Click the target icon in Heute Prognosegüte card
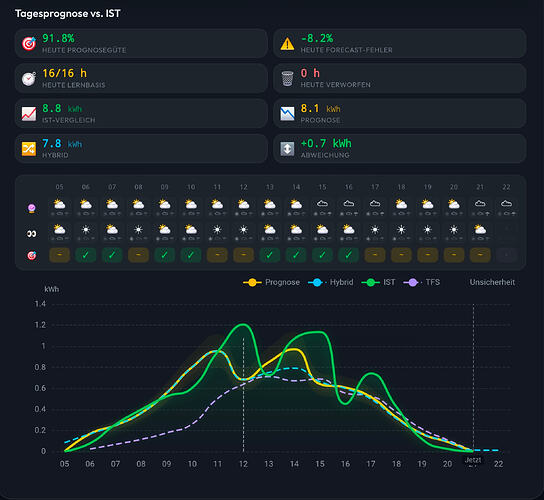The height and width of the screenshot is (500, 544). (29, 44)
